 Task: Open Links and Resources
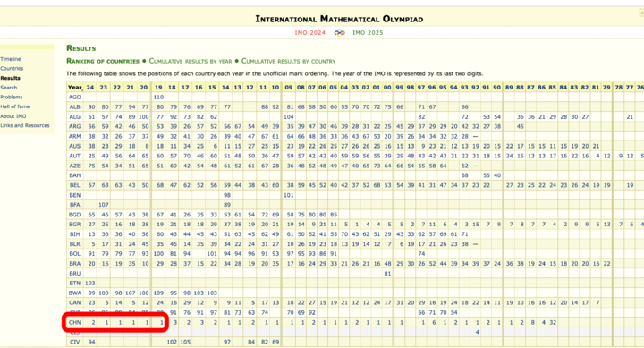point(25,125)
